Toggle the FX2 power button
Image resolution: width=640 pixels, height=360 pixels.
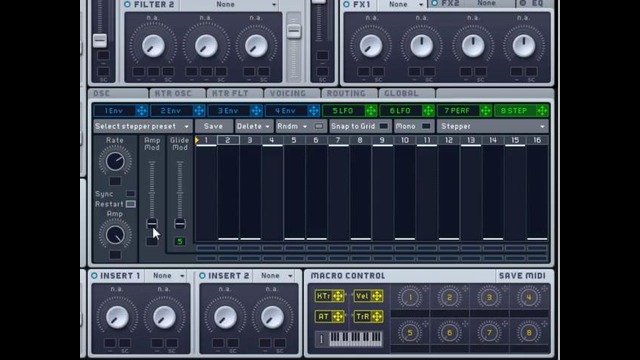pos(435,4)
